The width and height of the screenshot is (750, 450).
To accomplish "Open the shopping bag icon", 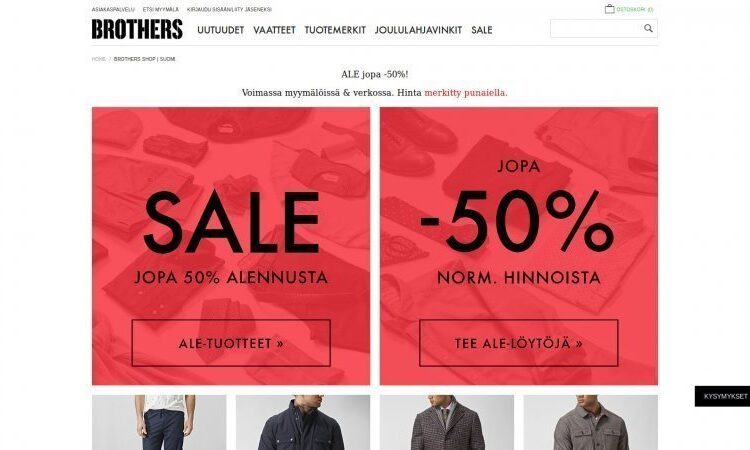I will click(609, 9).
